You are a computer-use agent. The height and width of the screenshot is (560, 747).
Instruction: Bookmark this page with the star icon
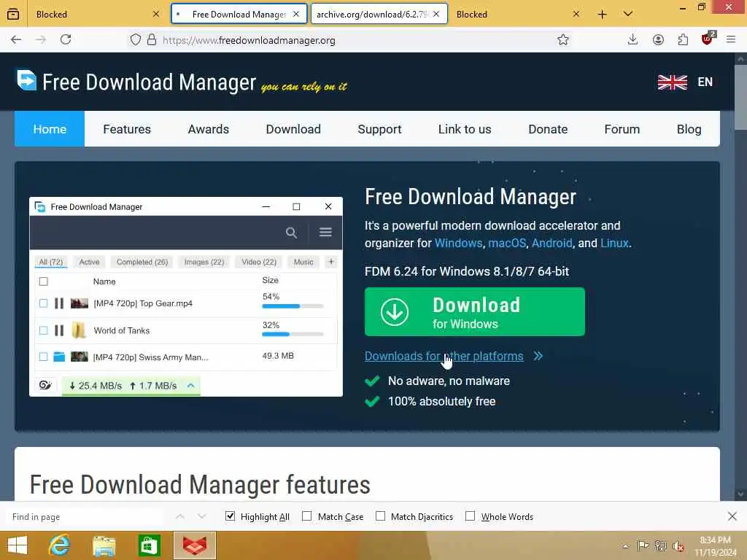point(563,40)
